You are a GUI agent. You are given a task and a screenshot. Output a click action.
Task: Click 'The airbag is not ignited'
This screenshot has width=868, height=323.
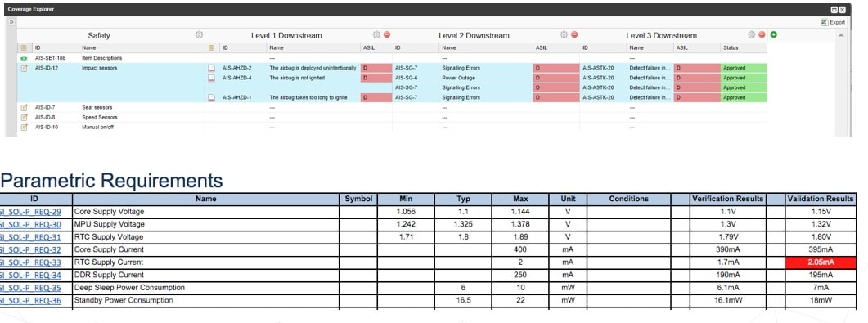point(297,78)
